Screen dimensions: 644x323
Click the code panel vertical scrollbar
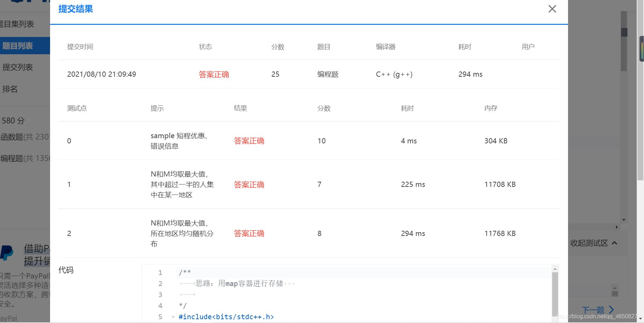(555, 294)
